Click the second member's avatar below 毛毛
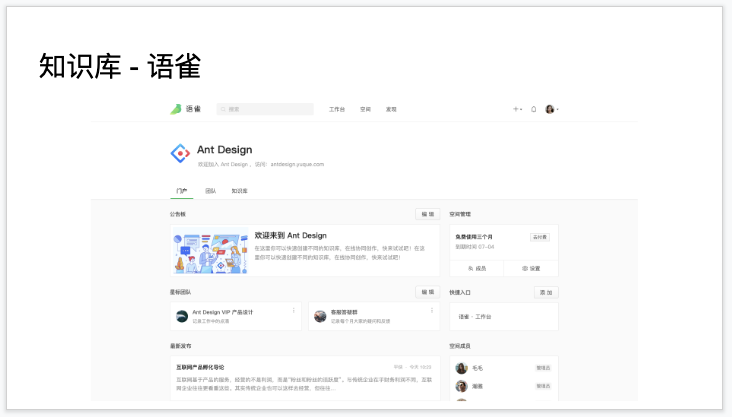 [462, 386]
